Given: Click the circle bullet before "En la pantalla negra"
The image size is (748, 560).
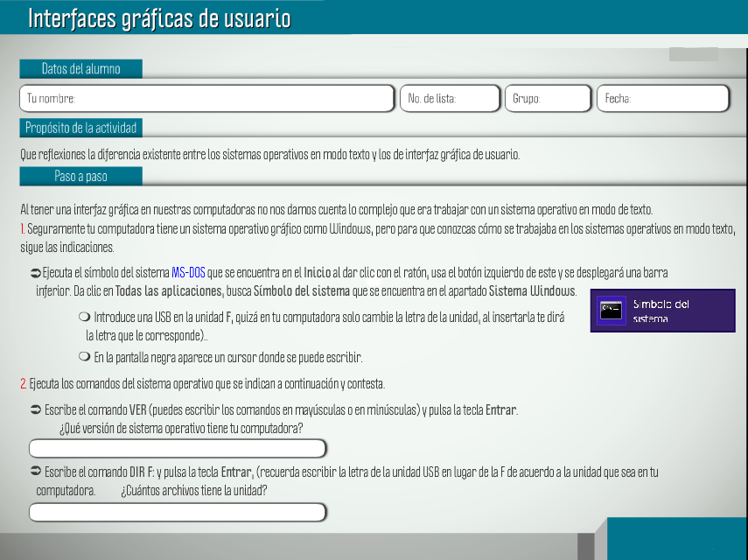Looking at the screenshot, I should pyautogui.click(x=84, y=357).
